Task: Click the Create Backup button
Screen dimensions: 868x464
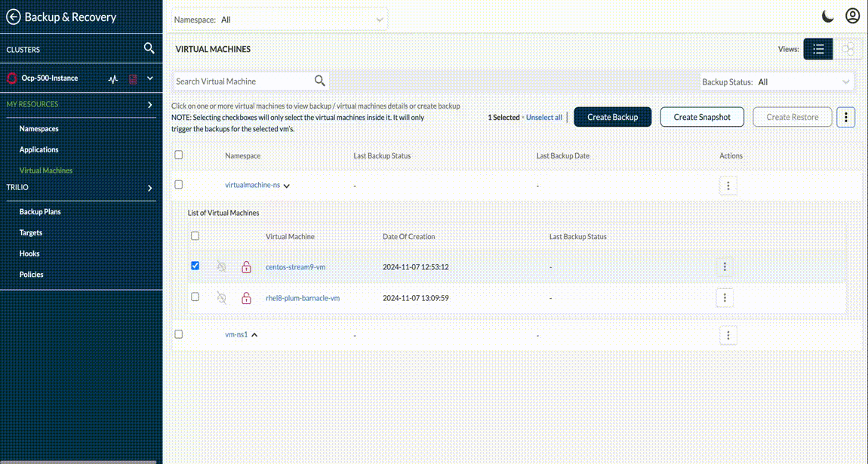Action: coord(612,117)
